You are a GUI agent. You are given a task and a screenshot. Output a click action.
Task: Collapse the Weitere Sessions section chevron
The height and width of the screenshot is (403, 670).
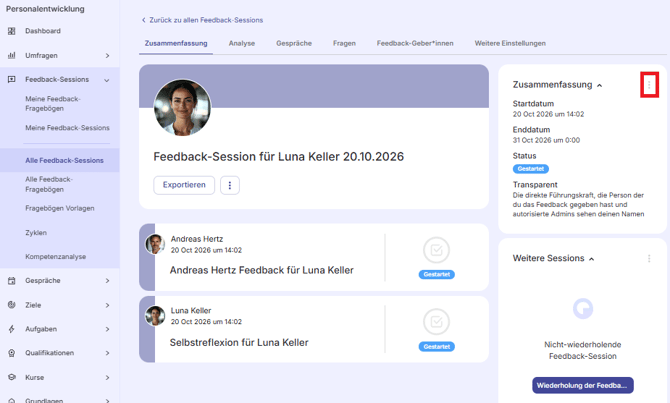point(591,259)
